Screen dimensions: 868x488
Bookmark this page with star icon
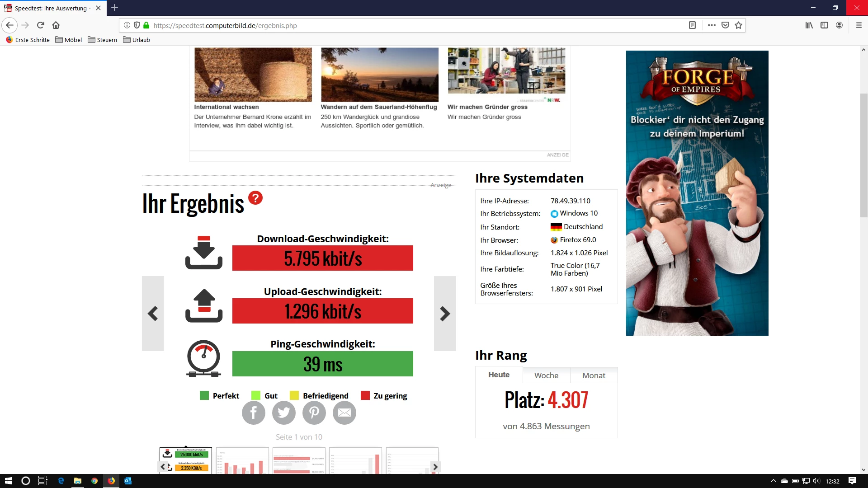tap(738, 25)
